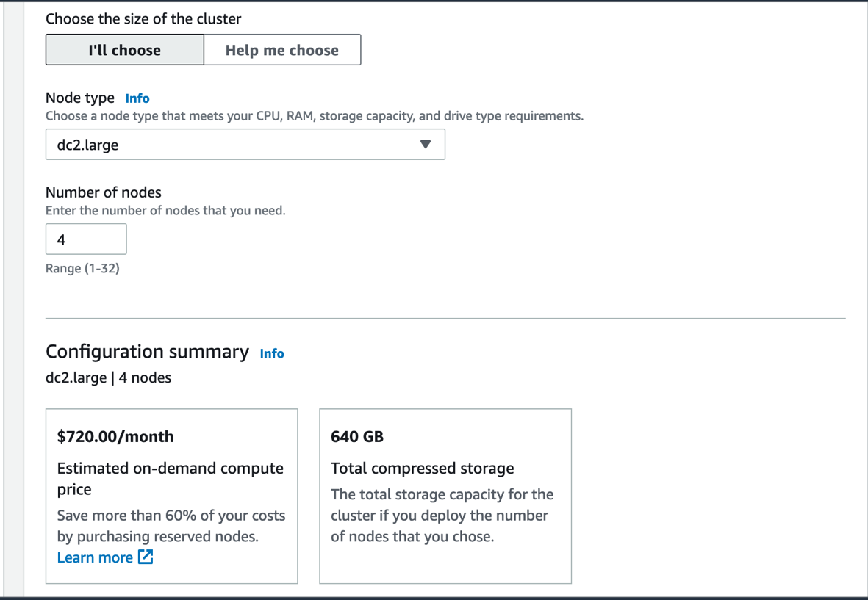Open Info link next to Node type
Viewport: 868px width, 600px height.
tap(137, 98)
